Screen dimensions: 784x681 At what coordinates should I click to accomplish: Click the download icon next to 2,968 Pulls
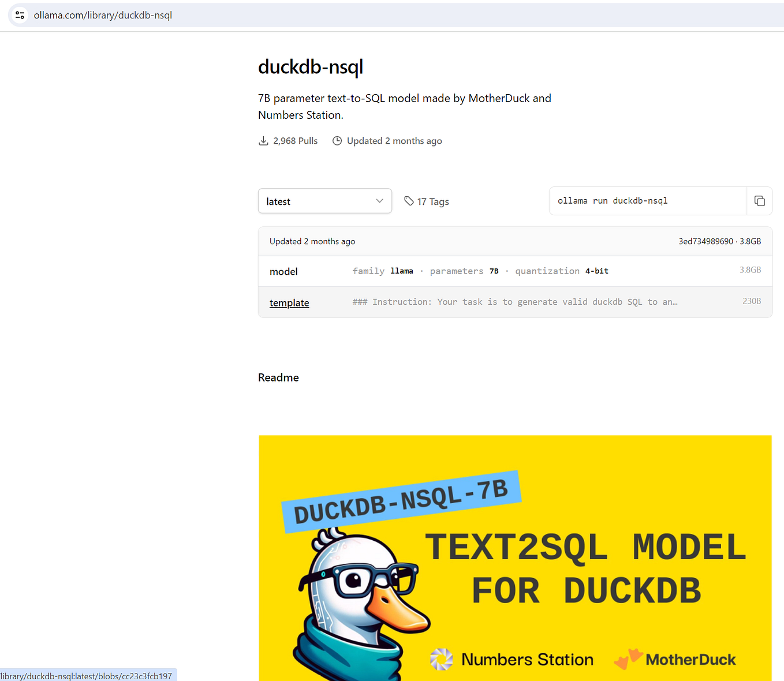point(264,140)
